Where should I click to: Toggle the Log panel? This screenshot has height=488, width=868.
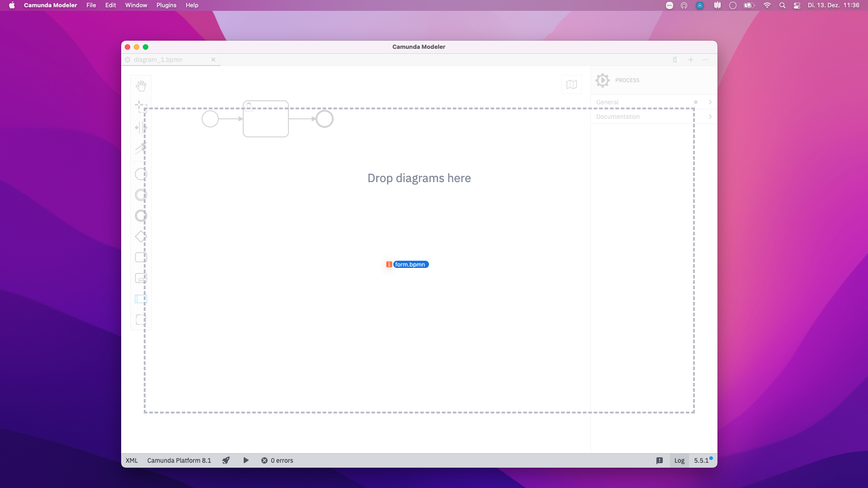(679, 460)
